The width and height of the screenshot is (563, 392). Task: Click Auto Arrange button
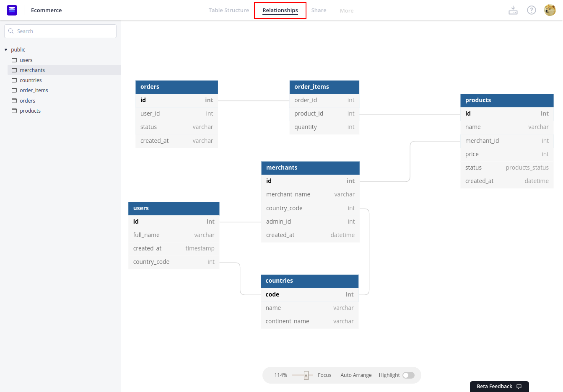point(356,375)
